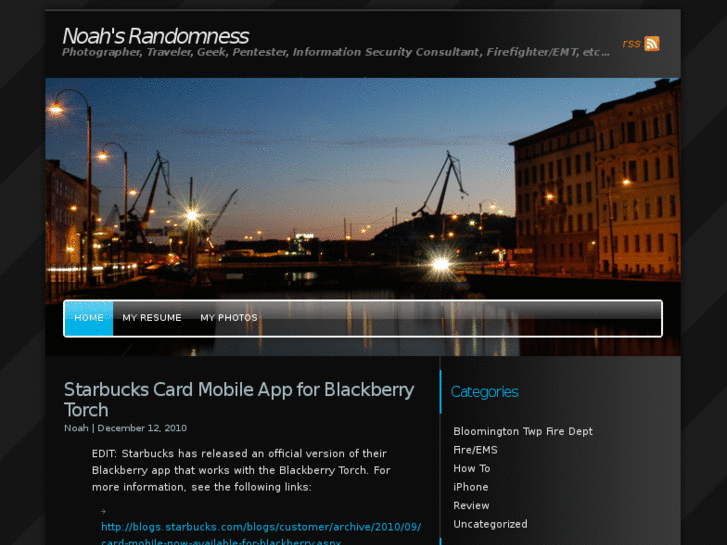The height and width of the screenshot is (545, 727).
Task: Click the Categories sidebar heading
Action: pos(484,392)
